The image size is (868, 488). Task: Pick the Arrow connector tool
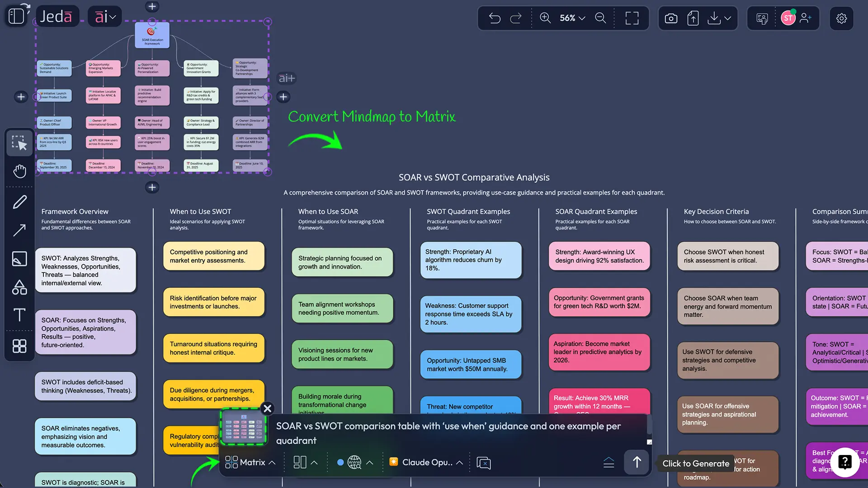click(19, 230)
